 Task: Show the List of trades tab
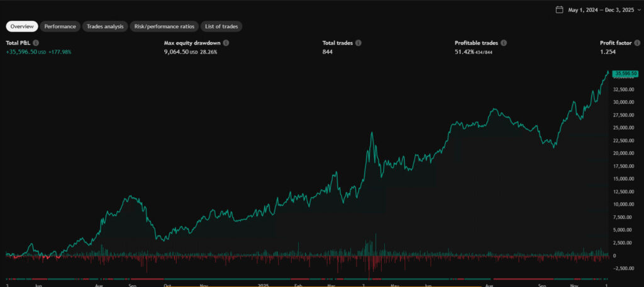pos(221,26)
